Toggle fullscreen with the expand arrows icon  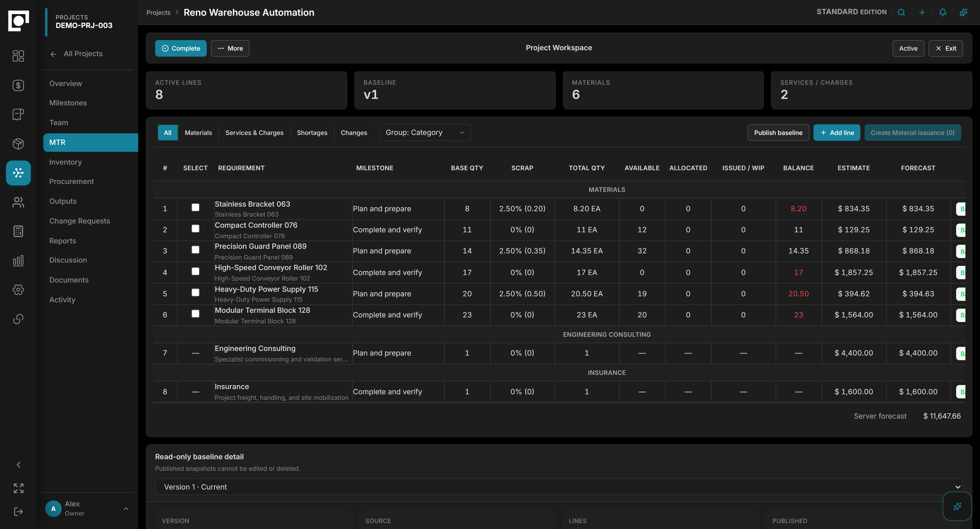pos(18,488)
